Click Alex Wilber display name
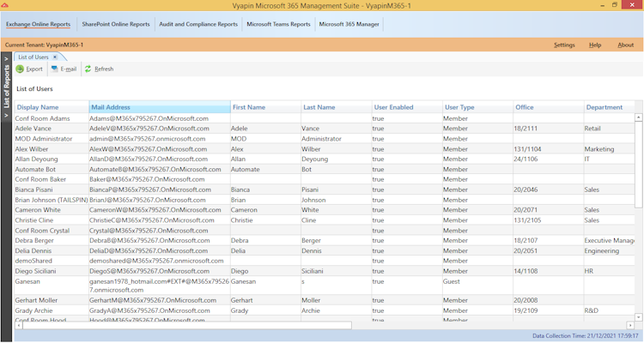The width and height of the screenshot is (644, 343). (x=32, y=149)
